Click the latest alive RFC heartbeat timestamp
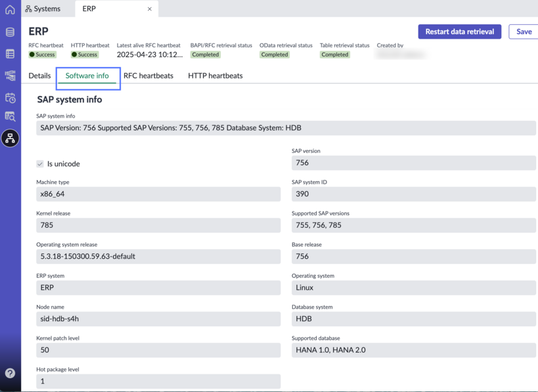 (x=150, y=54)
